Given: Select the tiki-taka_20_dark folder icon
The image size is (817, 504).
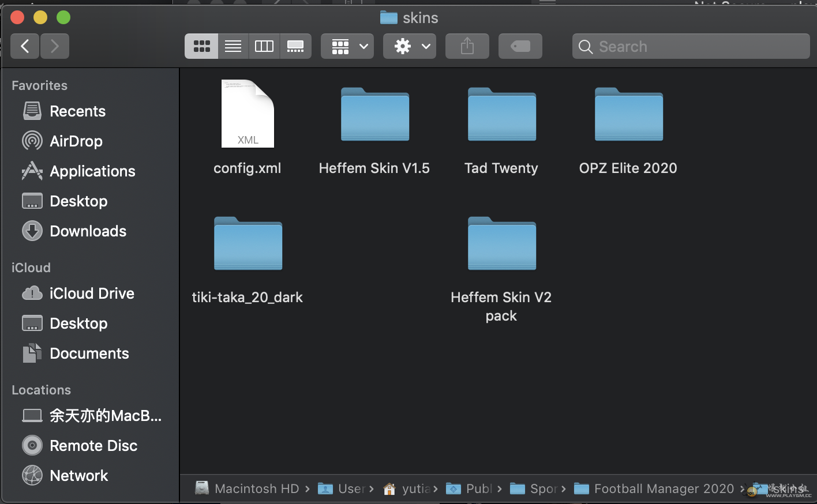Looking at the screenshot, I should coord(248,243).
